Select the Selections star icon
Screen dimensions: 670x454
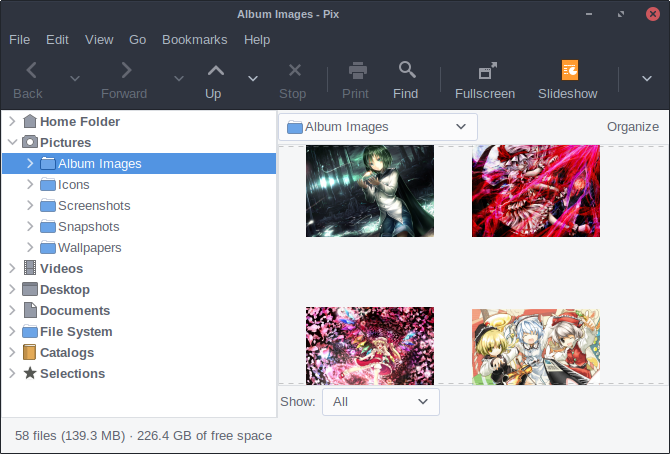29,373
